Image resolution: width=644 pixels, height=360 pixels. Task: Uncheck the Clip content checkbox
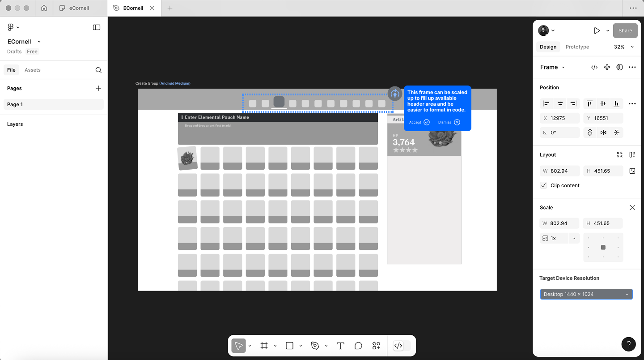(543, 185)
